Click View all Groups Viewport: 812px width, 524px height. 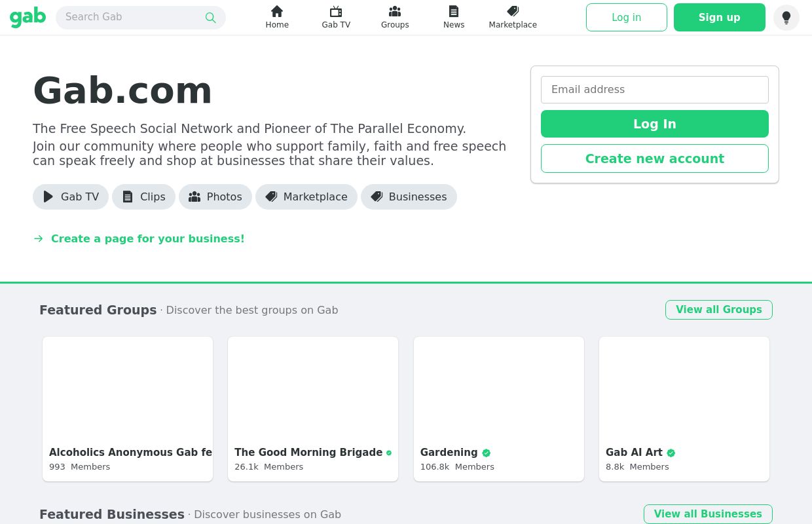[718, 309]
